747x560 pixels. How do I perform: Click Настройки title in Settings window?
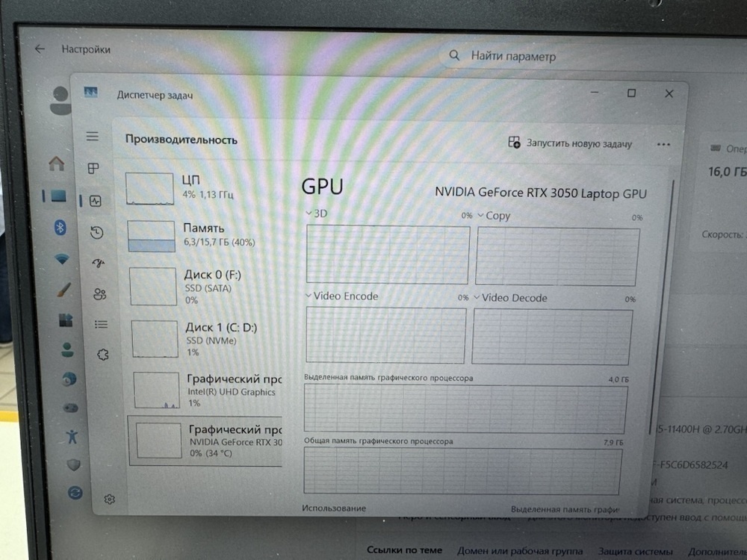[86, 49]
